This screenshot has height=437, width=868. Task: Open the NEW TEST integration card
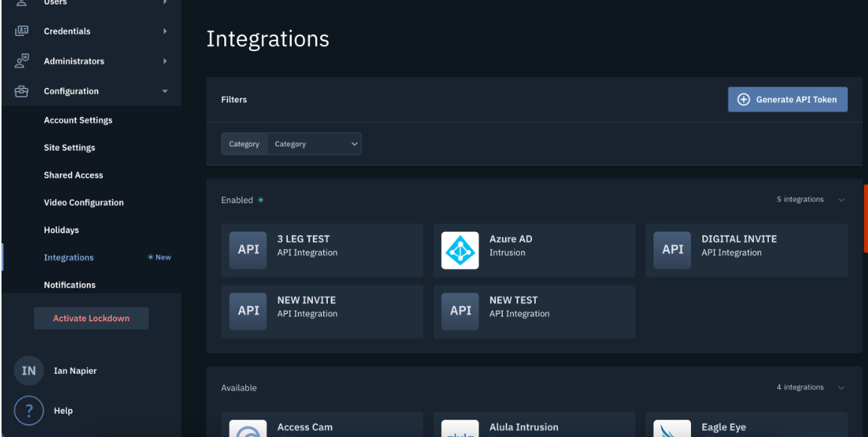(534, 312)
